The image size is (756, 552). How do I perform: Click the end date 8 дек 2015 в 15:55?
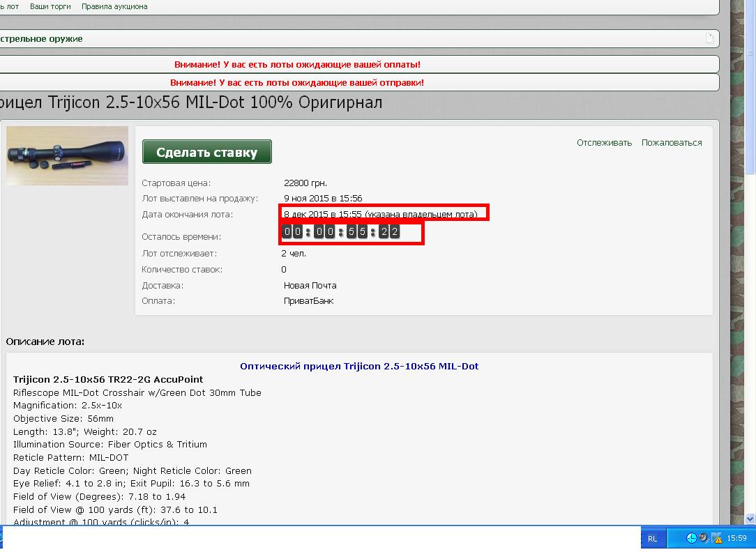tap(322, 215)
